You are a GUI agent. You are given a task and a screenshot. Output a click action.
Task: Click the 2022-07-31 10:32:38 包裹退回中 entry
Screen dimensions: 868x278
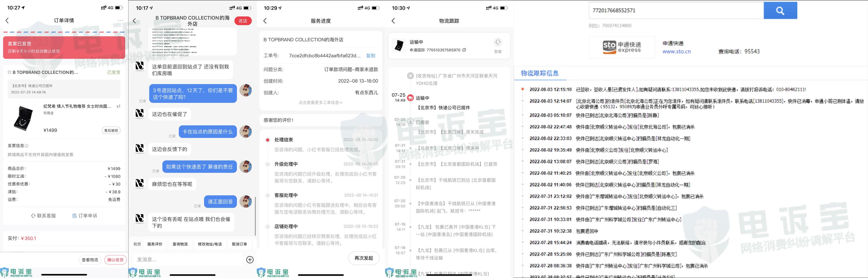[x=564, y=231]
